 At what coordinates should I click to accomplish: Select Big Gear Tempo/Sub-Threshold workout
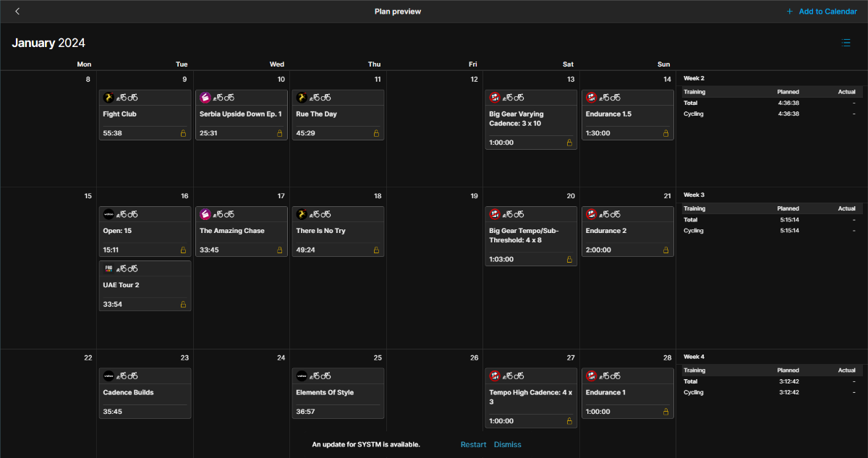[x=531, y=236]
